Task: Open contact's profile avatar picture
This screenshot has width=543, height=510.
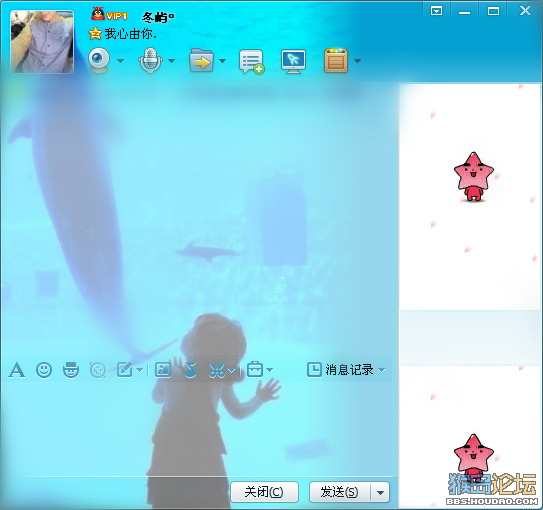Action: (42, 42)
